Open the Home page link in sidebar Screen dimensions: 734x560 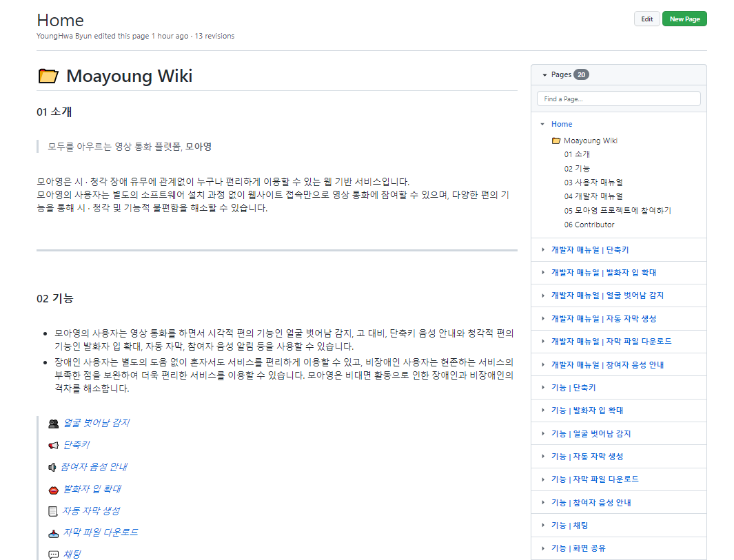tap(562, 124)
